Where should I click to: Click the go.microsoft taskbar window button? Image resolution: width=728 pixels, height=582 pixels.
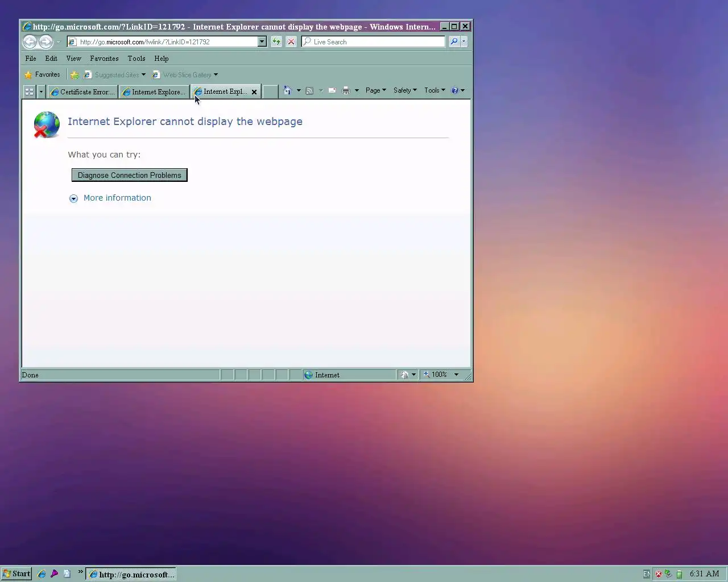(x=131, y=574)
